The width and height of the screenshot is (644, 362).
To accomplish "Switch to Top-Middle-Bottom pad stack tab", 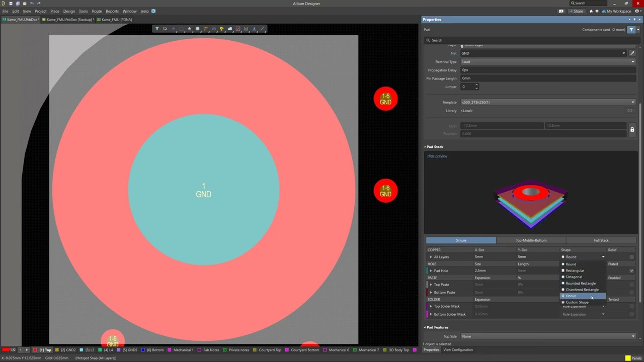I will pyautogui.click(x=531, y=240).
